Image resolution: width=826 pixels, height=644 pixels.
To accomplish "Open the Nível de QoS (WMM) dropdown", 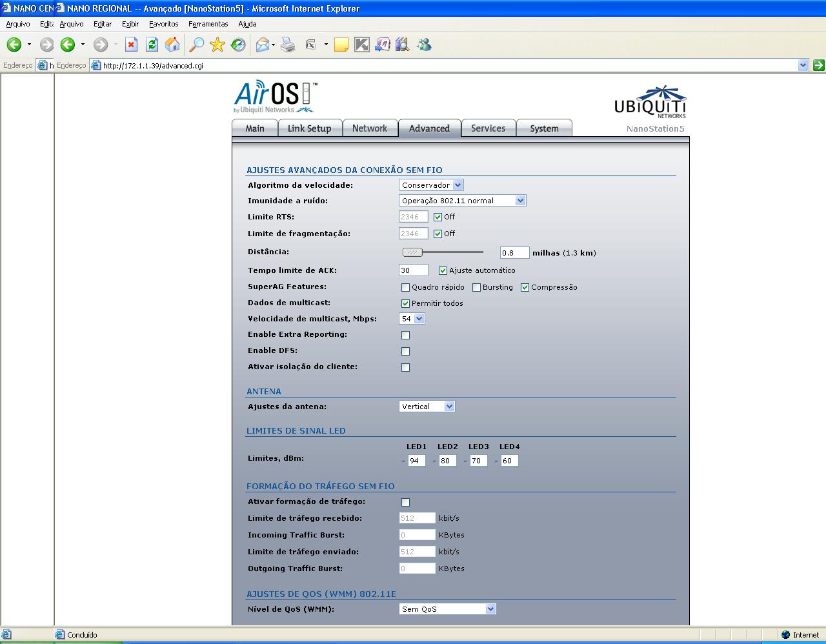I will pos(448,609).
